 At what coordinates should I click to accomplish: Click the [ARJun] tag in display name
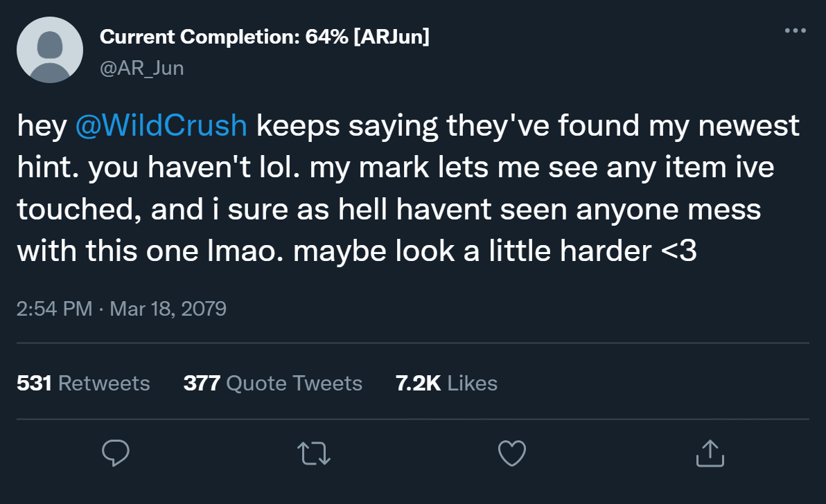(392, 37)
